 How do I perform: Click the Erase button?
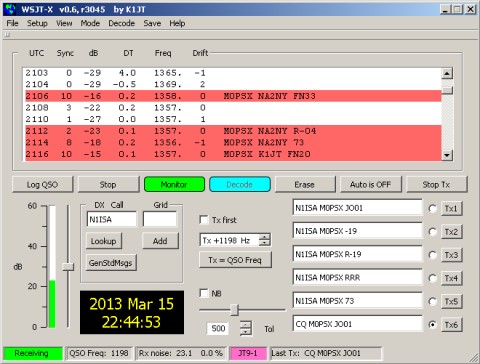pos(305,185)
